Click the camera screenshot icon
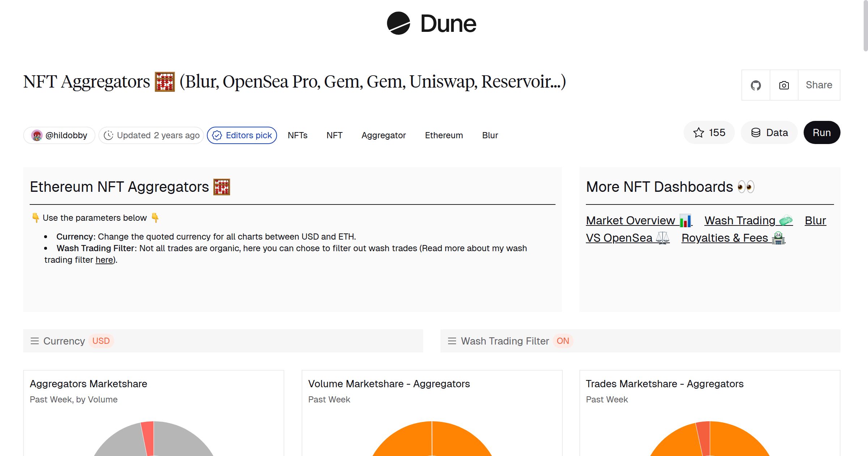The width and height of the screenshot is (868, 456). [783, 85]
